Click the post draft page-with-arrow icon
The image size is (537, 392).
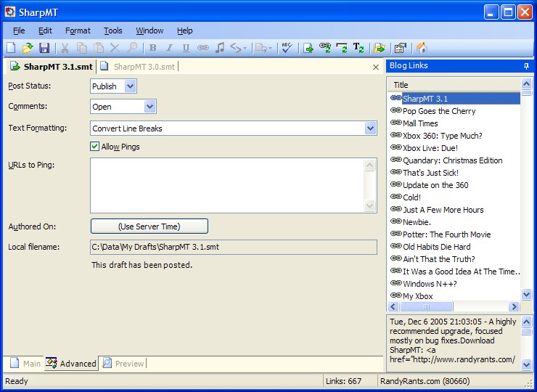[x=308, y=48]
